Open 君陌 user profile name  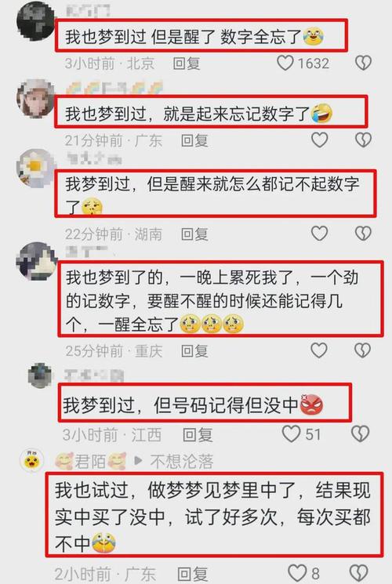[90, 462]
